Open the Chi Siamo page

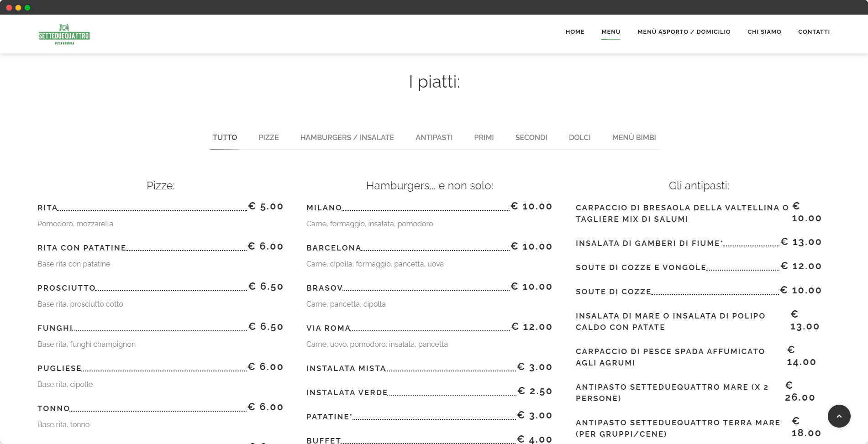tap(764, 32)
